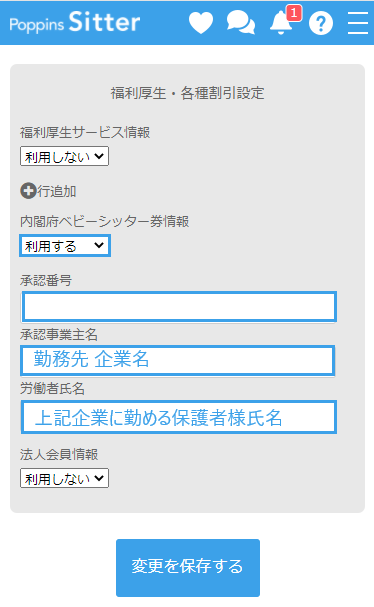Focus the 承認番号 input field
The width and height of the screenshot is (374, 607).
coord(179,307)
